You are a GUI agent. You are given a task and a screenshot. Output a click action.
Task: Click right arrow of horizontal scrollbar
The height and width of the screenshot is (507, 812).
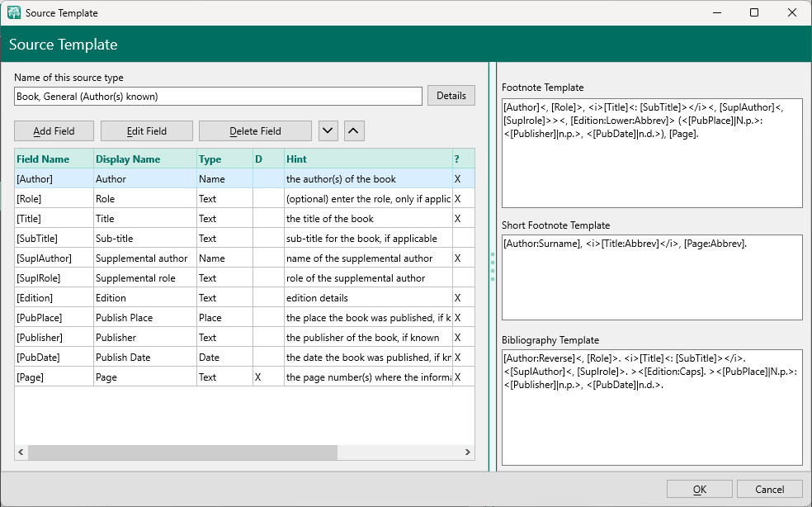pyautogui.click(x=467, y=453)
